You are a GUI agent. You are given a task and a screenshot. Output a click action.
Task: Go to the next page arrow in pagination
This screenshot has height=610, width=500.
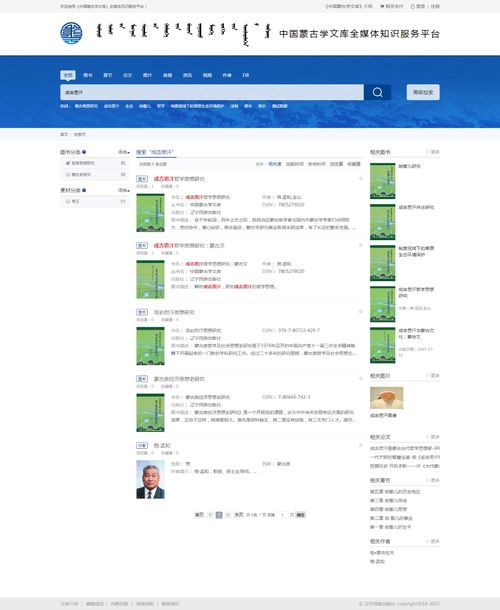(228, 515)
